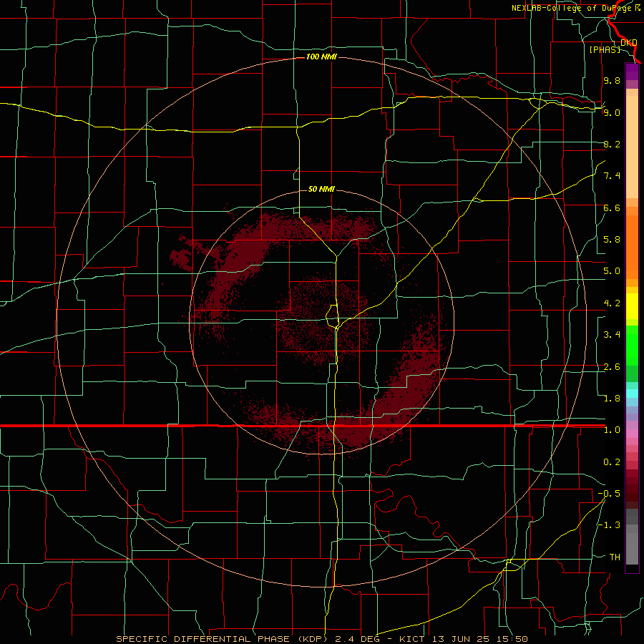
Task: Click the 8.2 value on the legend
Action: (612, 144)
